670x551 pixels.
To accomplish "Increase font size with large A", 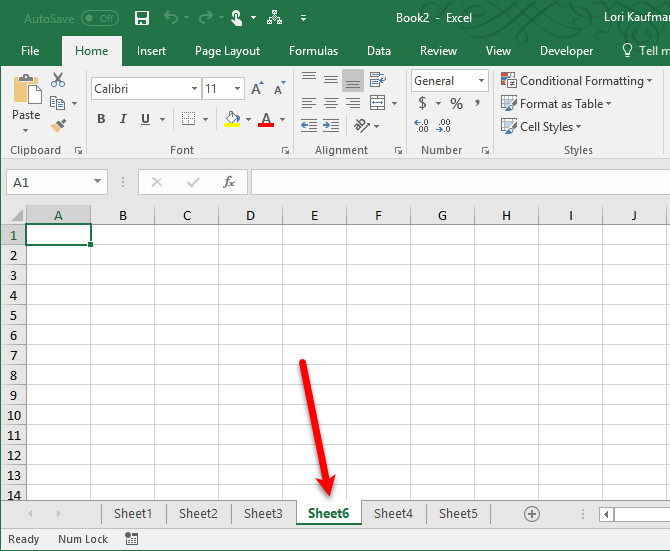I will [257, 88].
